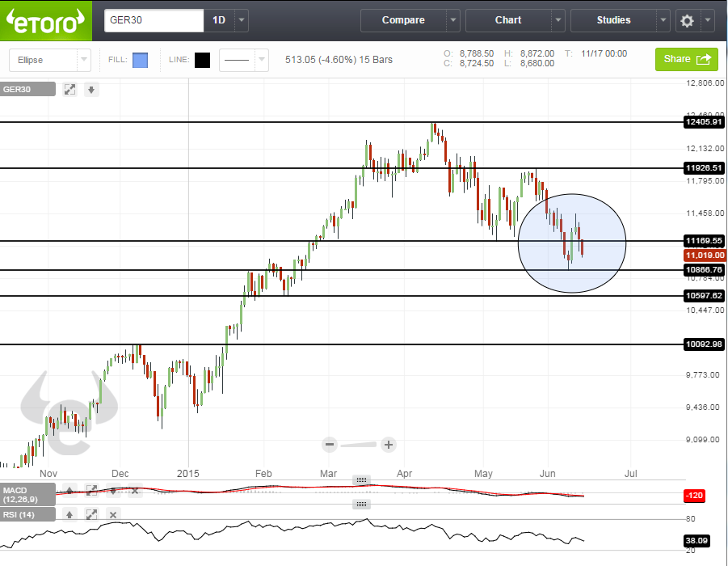
Task: Click the 2015 label on time axis
Action: click(x=187, y=474)
